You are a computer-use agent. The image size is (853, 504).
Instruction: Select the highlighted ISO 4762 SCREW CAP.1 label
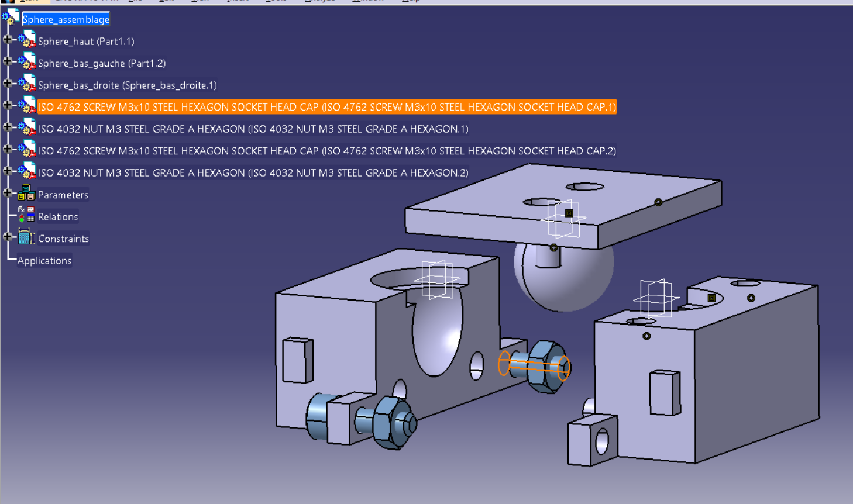(x=327, y=107)
